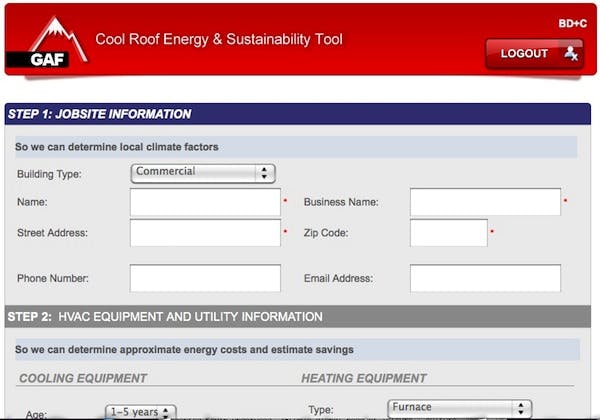The image size is (600, 420).
Task: Select the Street Address input field
Action: tap(205, 233)
